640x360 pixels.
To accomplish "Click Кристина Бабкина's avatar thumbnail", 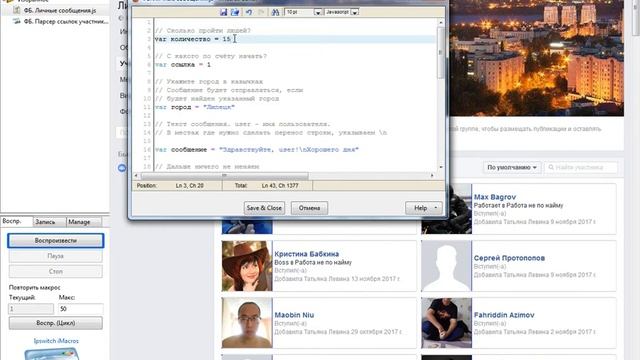I will (247, 266).
